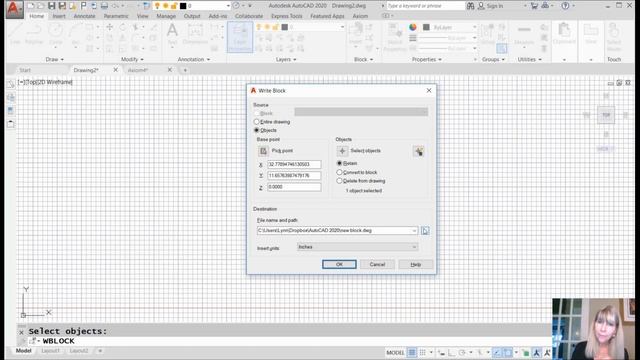Screen dimensions: 640x360
Task: Open Layer Properties in the ribbon
Action: tap(240, 37)
